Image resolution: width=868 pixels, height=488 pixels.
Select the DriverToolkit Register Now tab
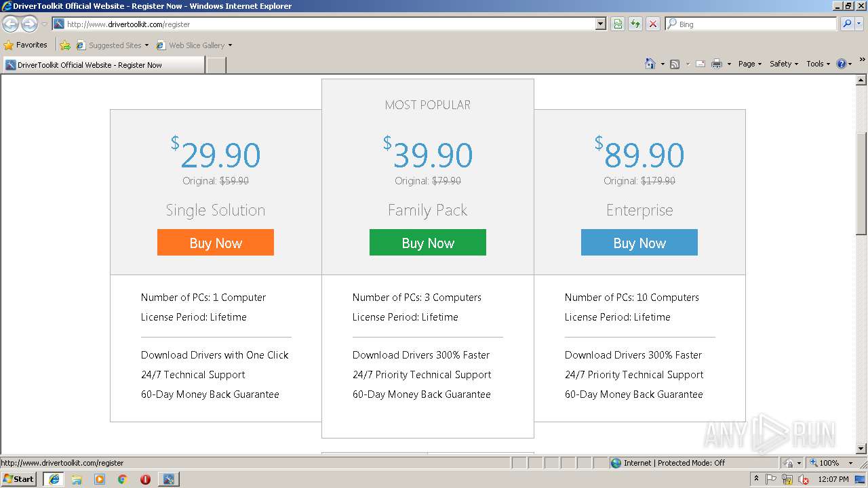click(x=103, y=65)
